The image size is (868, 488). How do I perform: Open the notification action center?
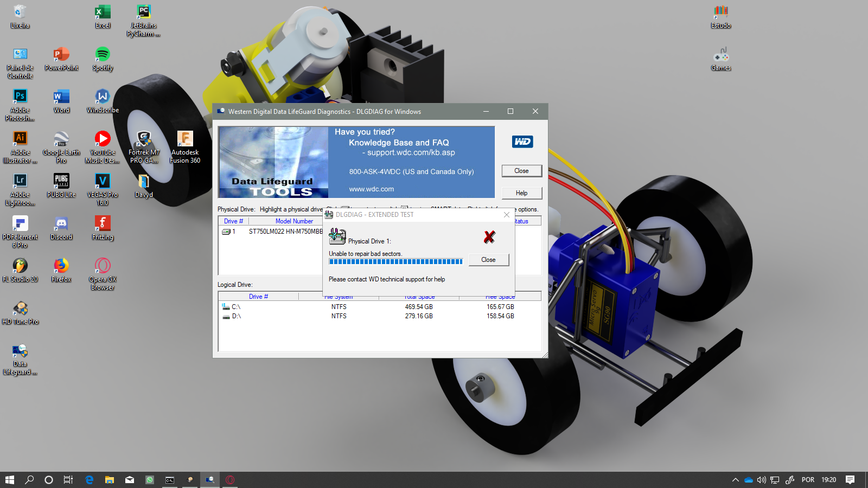pyautogui.click(x=850, y=480)
